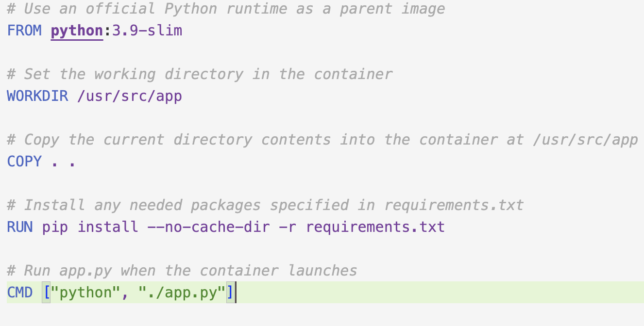Click the '. .' arguments after COPY
Image resolution: width=644 pixels, height=326 pixels.
[x=64, y=163]
